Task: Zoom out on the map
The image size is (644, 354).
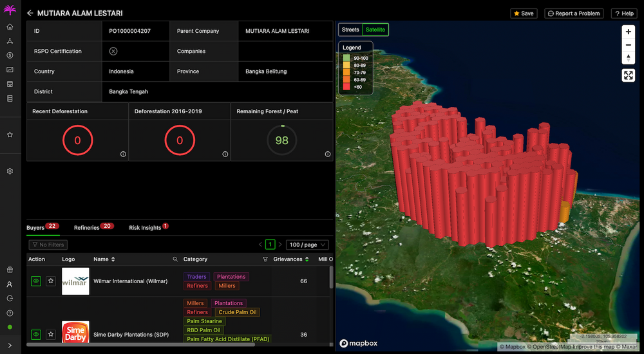Action: click(x=629, y=45)
